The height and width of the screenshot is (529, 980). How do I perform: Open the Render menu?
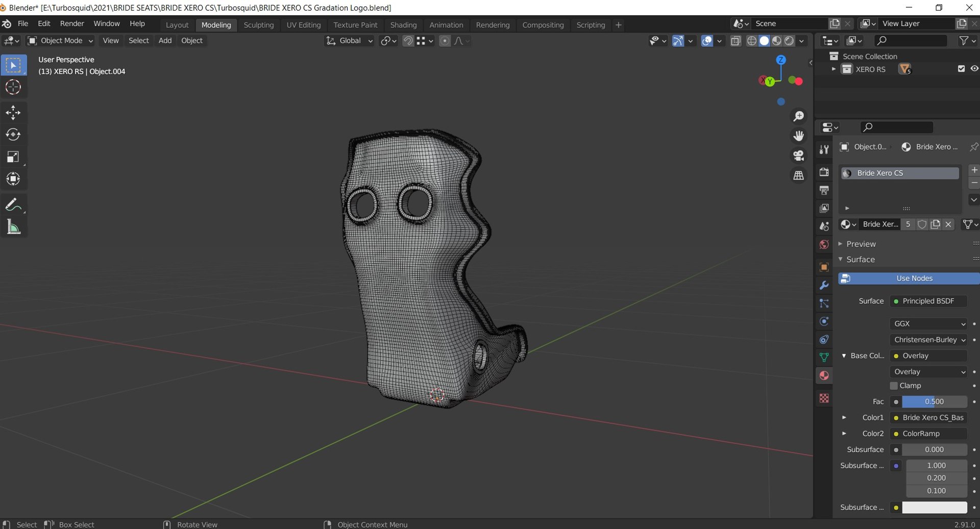[x=72, y=24]
